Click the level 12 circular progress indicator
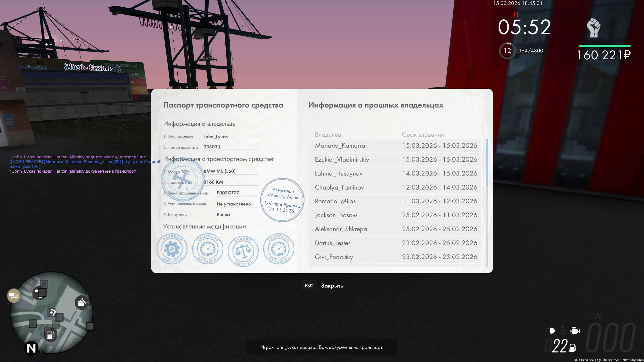This screenshot has width=644, height=362. tap(507, 51)
